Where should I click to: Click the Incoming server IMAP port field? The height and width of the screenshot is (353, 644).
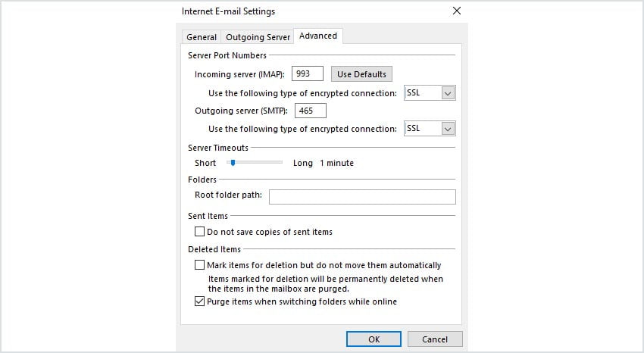click(x=307, y=74)
